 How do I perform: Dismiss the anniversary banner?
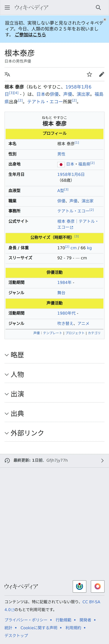pos(105,20)
